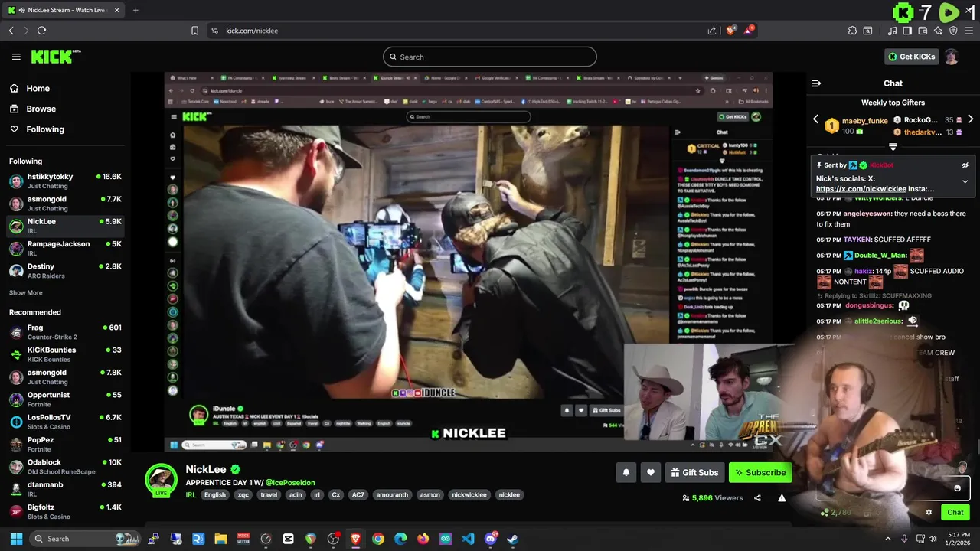
Task: Open the emoji picker in chat box
Action: pyautogui.click(x=957, y=488)
